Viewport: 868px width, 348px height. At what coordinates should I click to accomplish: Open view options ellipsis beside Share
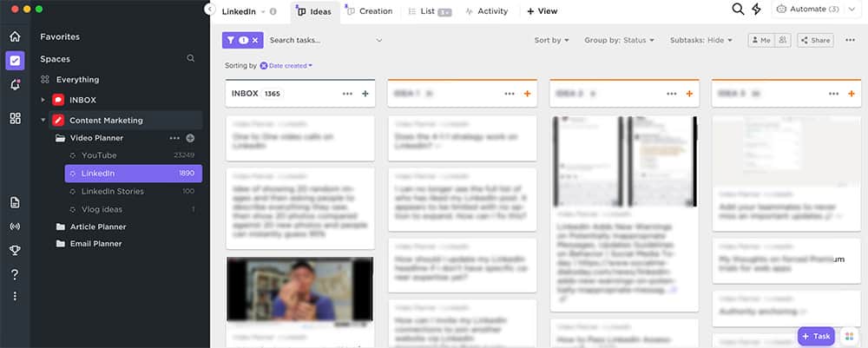(x=851, y=40)
